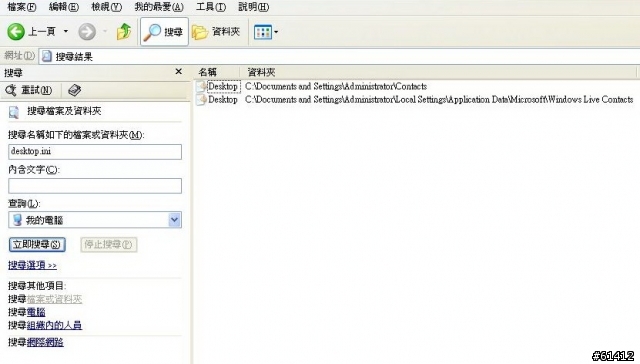The image size is (640, 364).
Task: Open the 資料夾 folders toolbar button
Action: point(216,31)
